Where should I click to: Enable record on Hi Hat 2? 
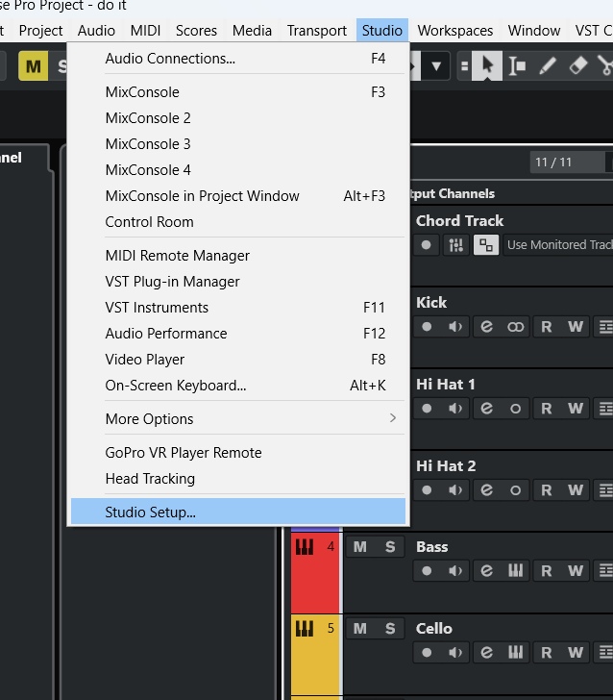point(427,490)
